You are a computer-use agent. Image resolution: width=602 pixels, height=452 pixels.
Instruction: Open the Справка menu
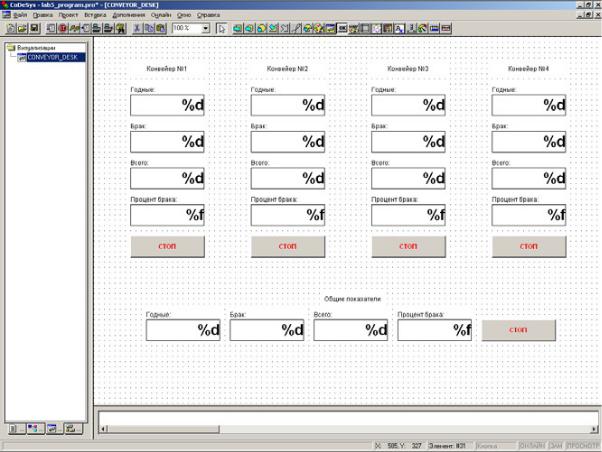(208, 15)
